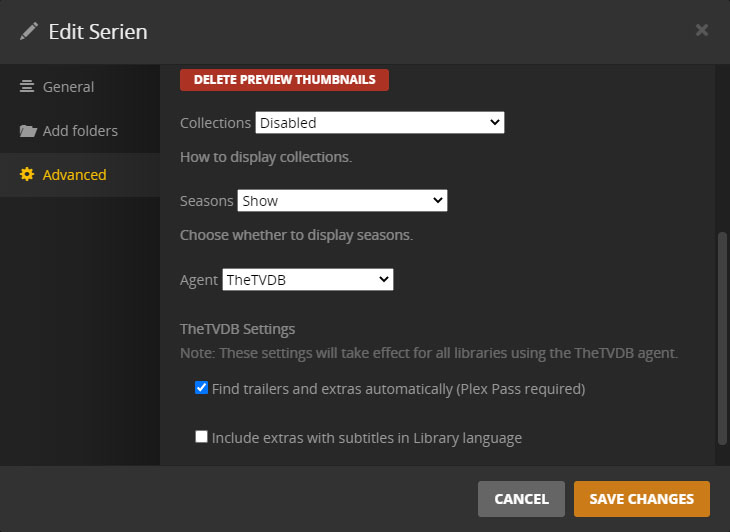
Task: Change the Agent dropdown selection
Action: (308, 280)
